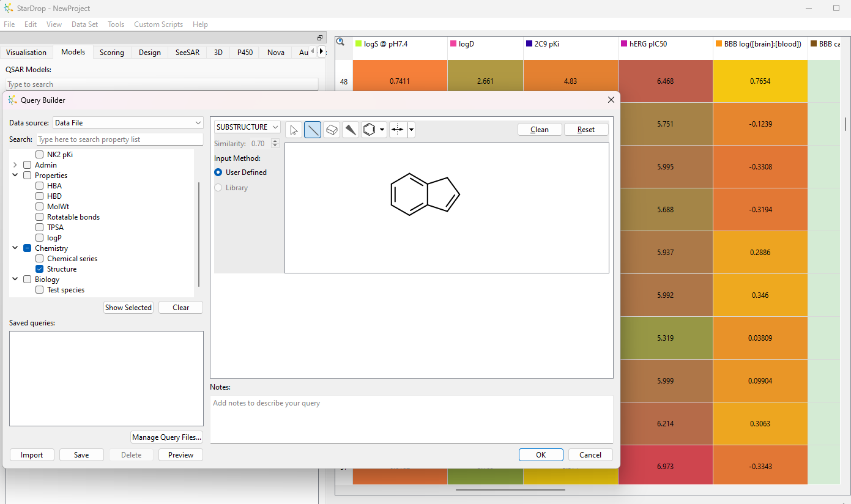Screen dimensions: 851x504
Task: Check Rotatable bonds in the property list
Action: point(40,217)
